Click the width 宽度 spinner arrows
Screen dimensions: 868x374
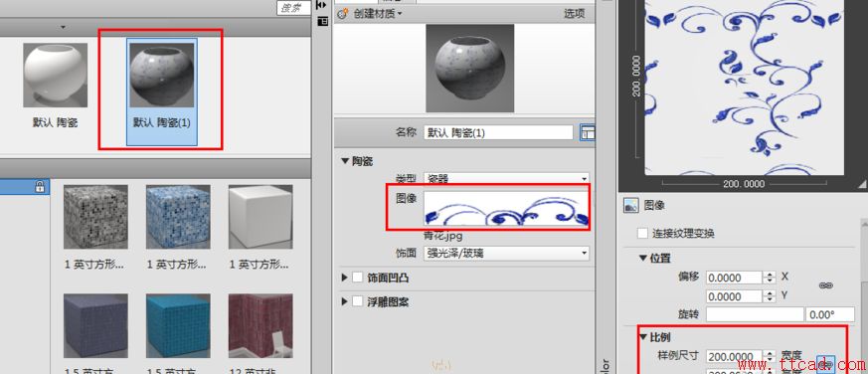[769, 356]
